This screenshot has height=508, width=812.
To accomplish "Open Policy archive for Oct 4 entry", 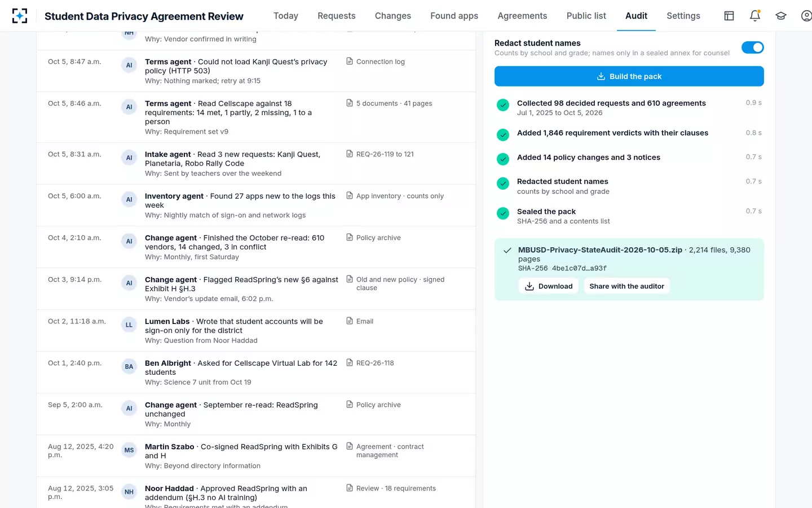I will pyautogui.click(x=373, y=238).
